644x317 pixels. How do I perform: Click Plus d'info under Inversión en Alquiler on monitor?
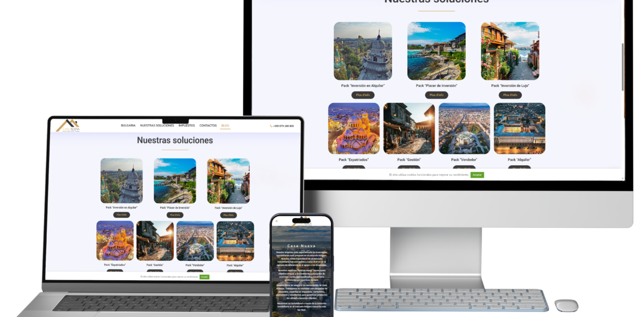pyautogui.click(x=363, y=95)
